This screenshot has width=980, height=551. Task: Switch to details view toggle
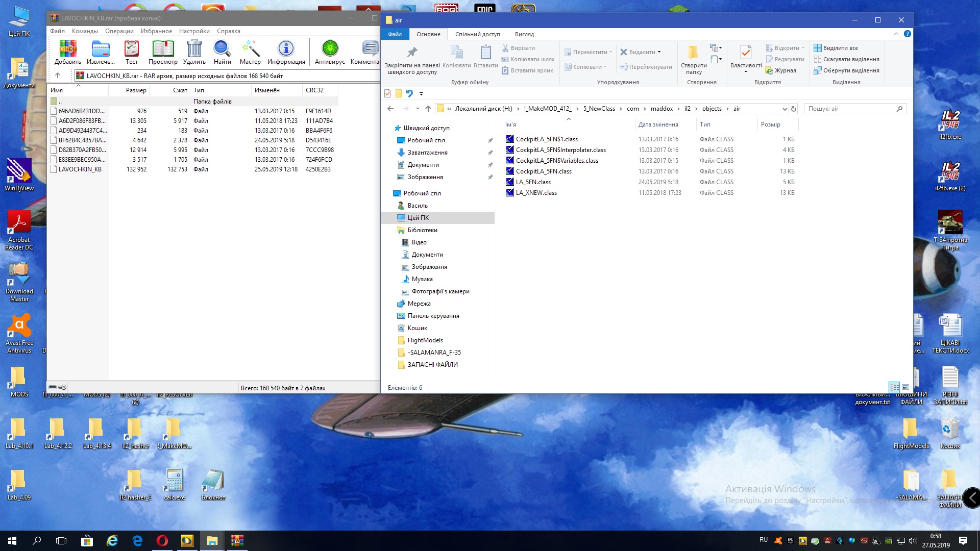[894, 387]
